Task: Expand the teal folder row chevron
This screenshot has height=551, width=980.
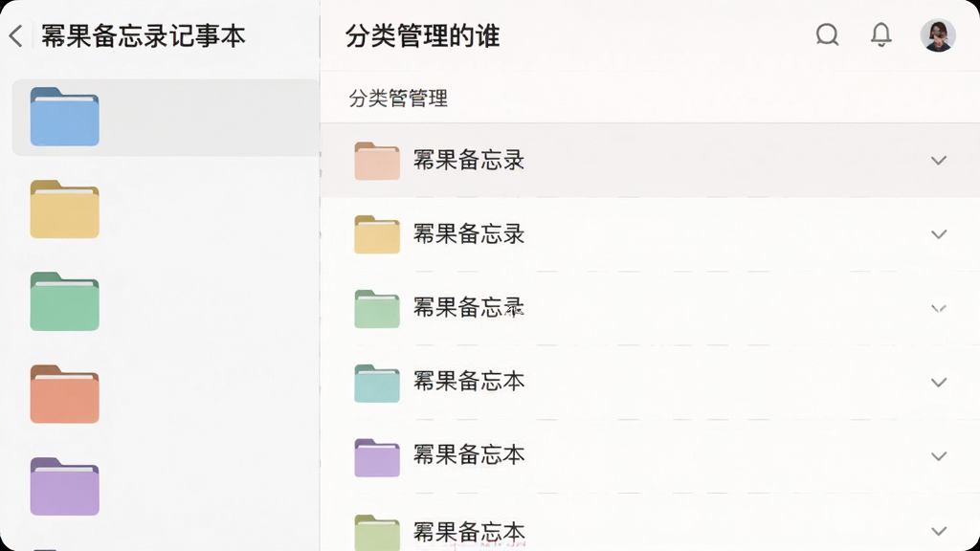Action: (x=939, y=383)
